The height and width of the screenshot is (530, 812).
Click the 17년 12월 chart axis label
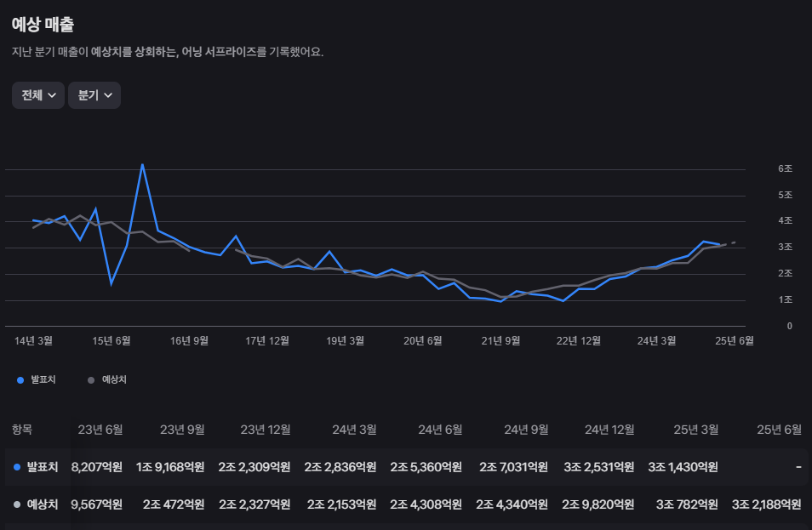coord(266,340)
